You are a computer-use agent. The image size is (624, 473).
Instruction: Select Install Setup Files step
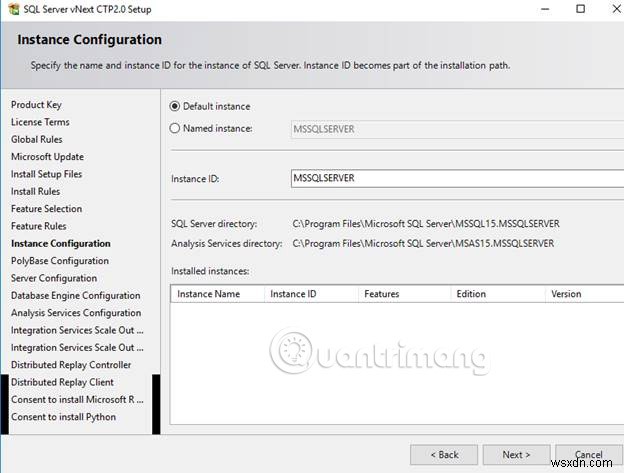pyautogui.click(x=47, y=174)
